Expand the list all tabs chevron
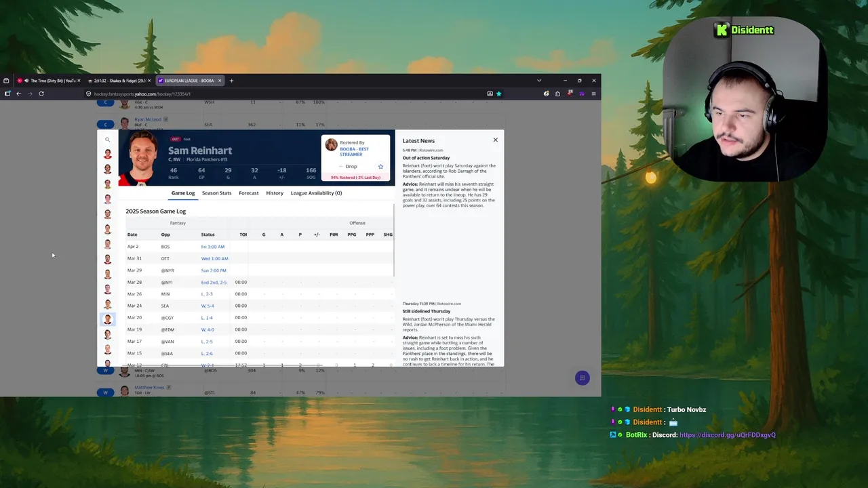868x488 pixels. [x=539, y=81]
